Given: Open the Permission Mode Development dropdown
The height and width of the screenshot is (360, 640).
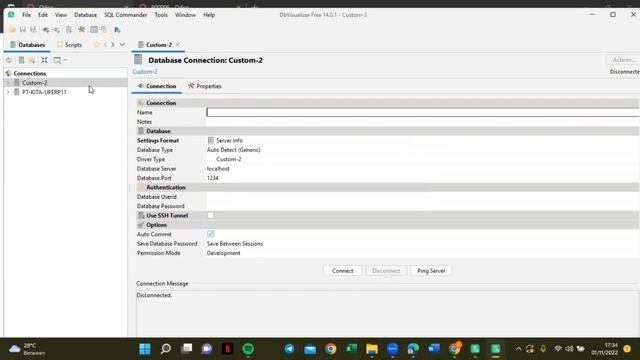Looking at the screenshot, I should [x=422, y=253].
